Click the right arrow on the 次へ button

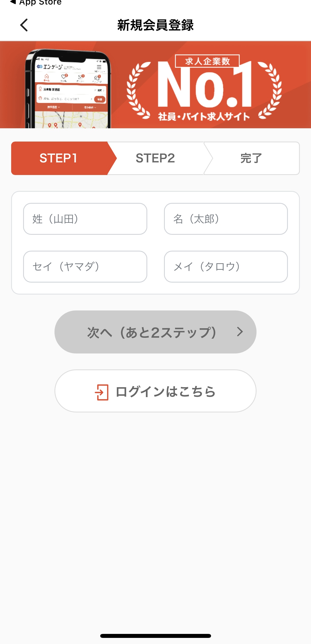[240, 332]
